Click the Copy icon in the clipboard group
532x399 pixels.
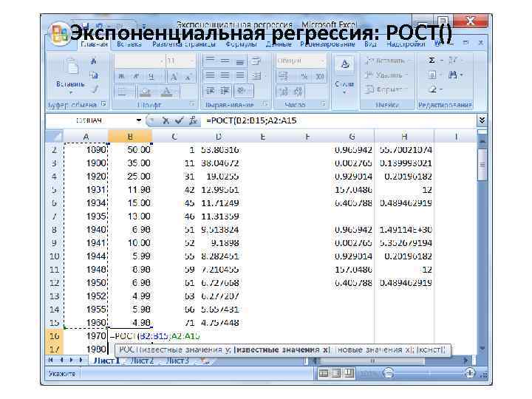pyautogui.click(x=94, y=75)
